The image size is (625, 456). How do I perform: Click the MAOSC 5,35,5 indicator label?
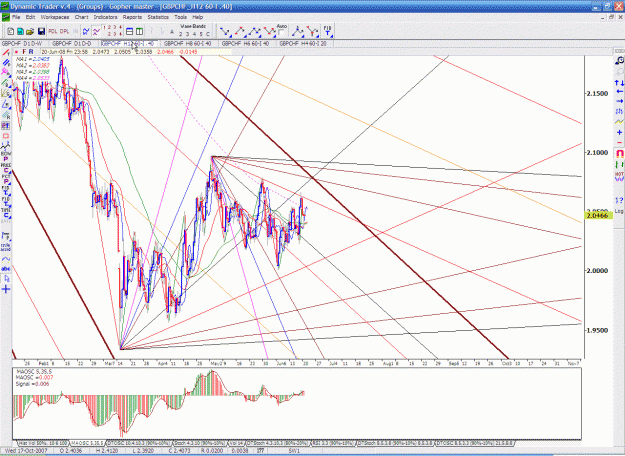pyautogui.click(x=33, y=371)
